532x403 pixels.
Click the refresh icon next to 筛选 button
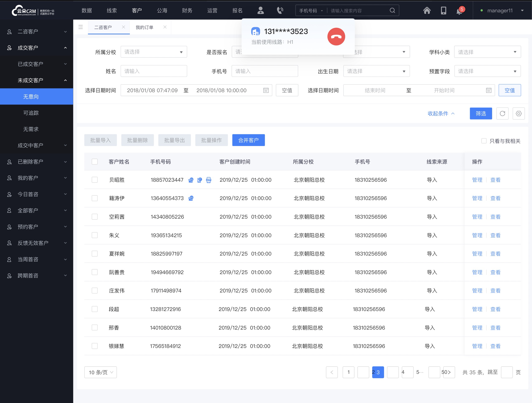click(502, 113)
